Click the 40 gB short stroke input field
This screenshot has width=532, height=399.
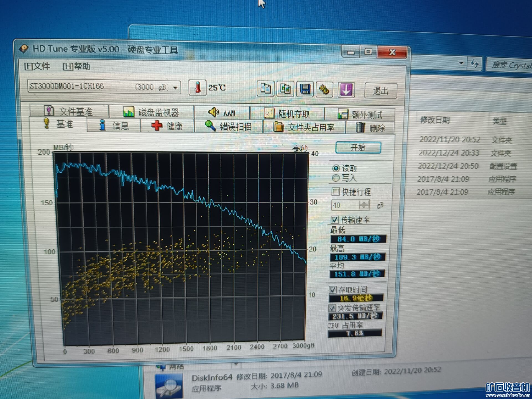tap(346, 205)
